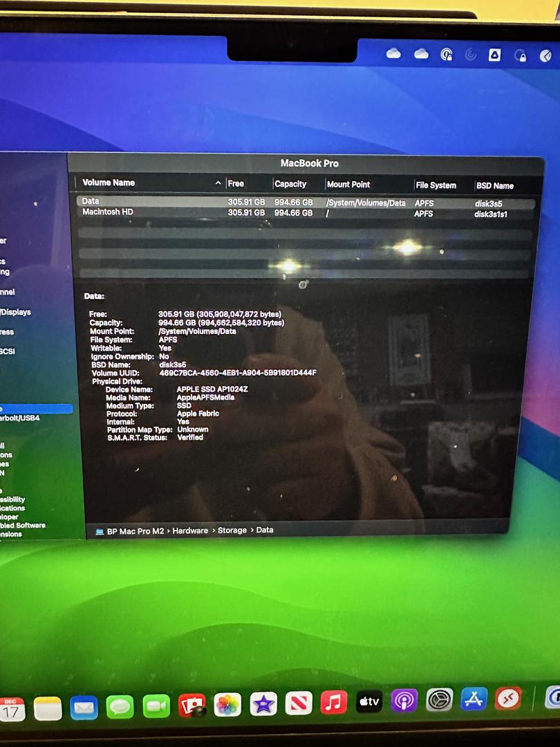Click the Capacity 994,662,584,320 bytes value
The height and width of the screenshot is (747, 560).
tap(221, 322)
